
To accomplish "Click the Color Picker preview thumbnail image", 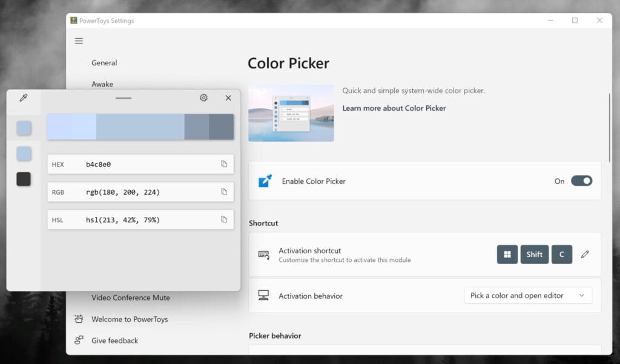I will coord(291,113).
